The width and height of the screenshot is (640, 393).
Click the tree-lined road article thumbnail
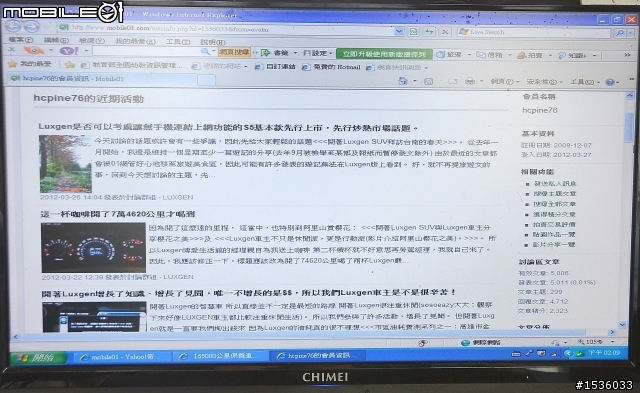[65, 164]
